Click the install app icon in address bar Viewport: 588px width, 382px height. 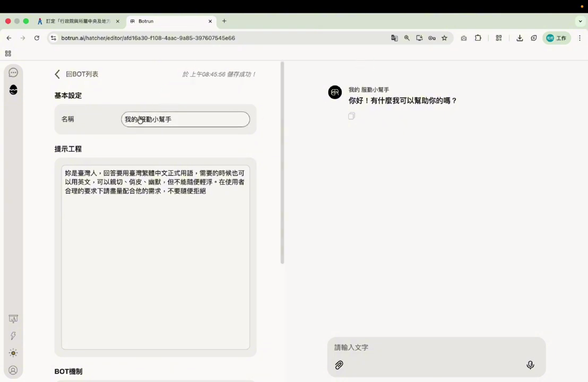[419, 38]
